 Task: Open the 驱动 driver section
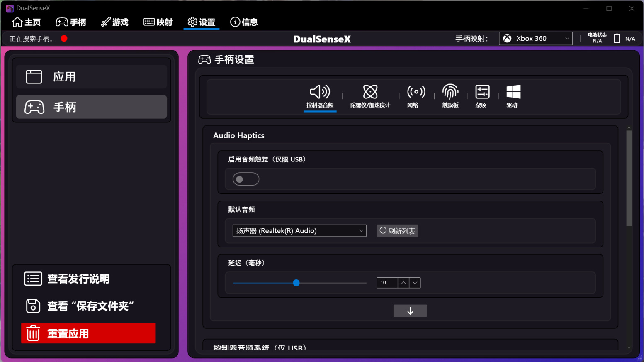tap(513, 97)
